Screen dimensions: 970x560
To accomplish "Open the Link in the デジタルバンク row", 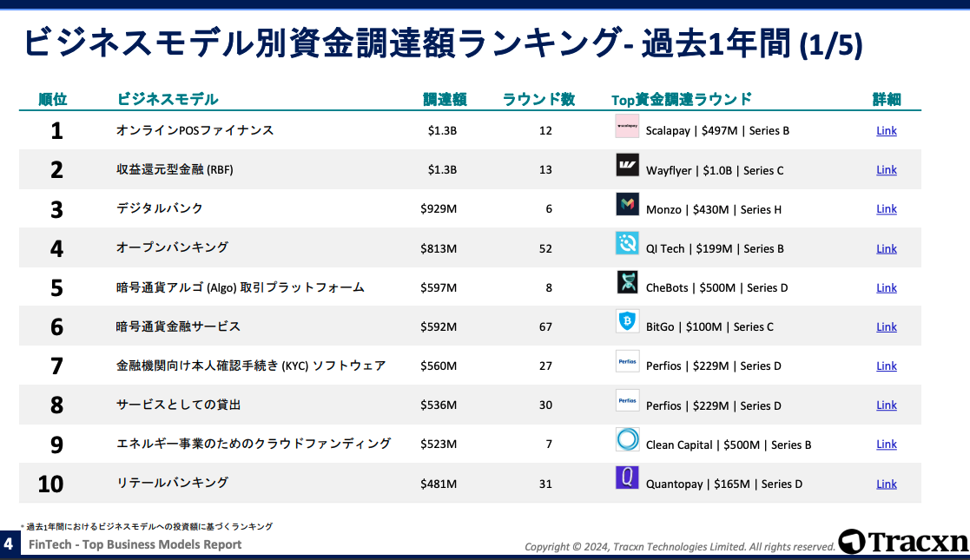I will point(887,209).
